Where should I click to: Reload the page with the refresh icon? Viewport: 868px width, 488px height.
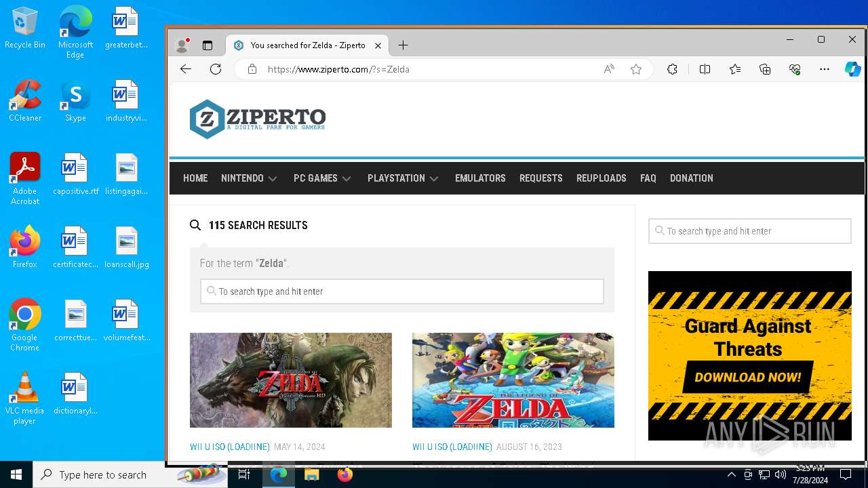click(x=216, y=69)
